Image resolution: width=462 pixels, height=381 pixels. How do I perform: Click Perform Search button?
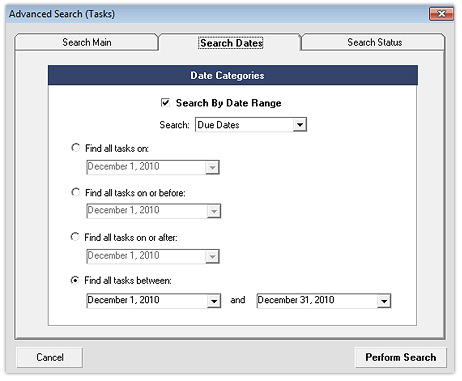pyautogui.click(x=400, y=357)
